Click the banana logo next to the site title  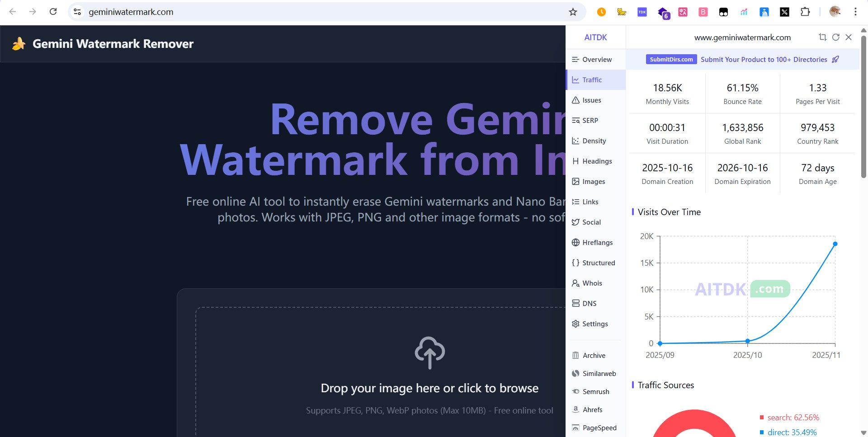click(x=19, y=44)
